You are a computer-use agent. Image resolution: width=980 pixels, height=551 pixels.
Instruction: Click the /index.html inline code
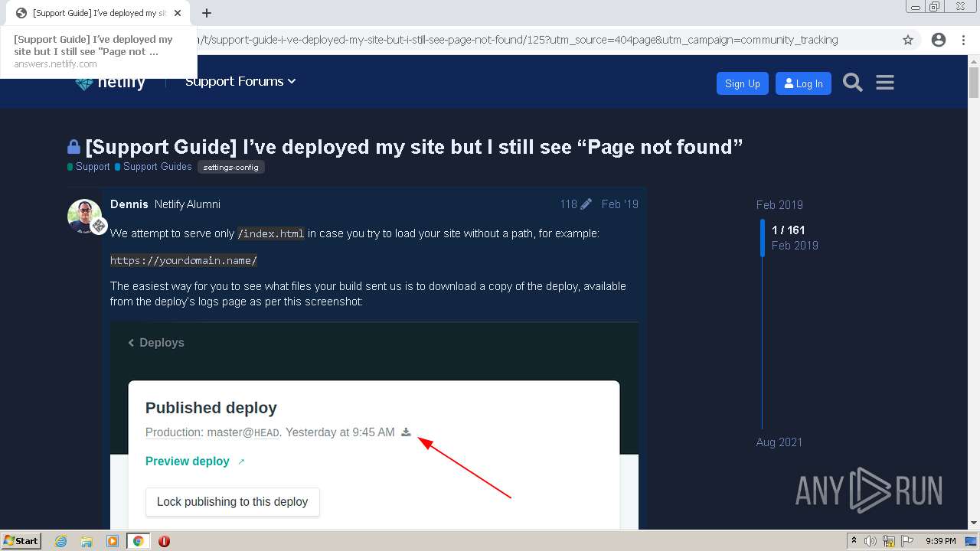[271, 234]
